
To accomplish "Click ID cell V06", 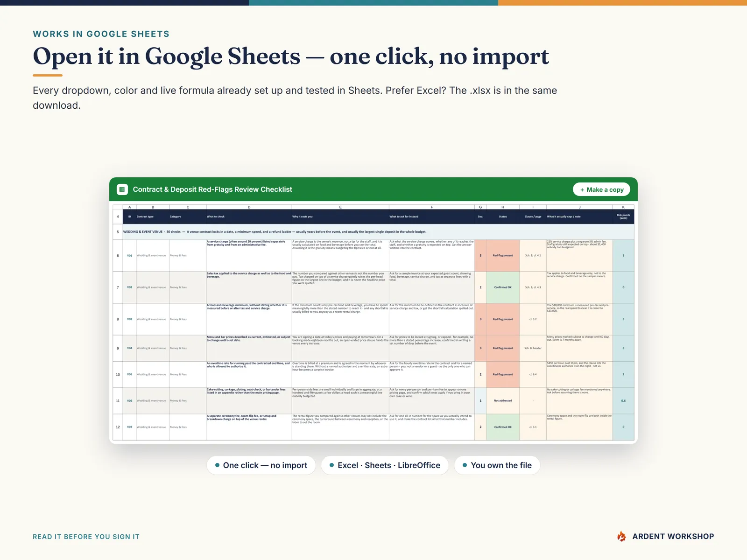I will [x=129, y=401].
